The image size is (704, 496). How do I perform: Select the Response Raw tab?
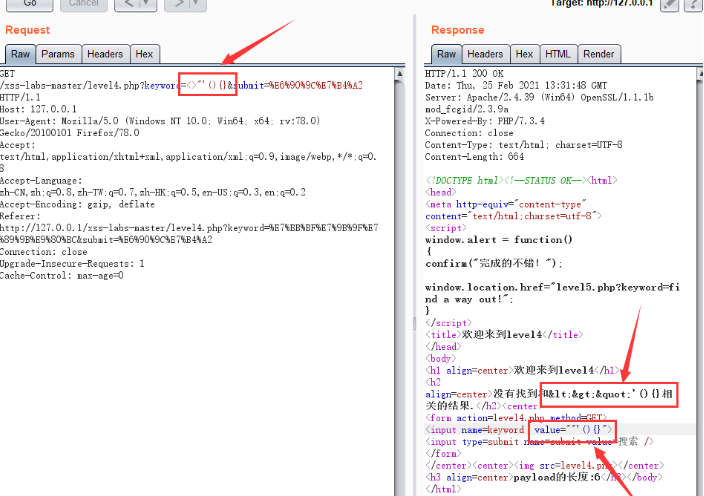[x=446, y=54]
